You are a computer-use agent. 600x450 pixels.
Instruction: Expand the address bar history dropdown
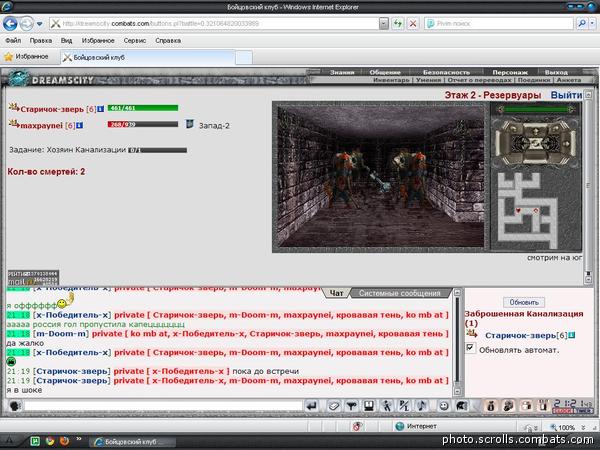coord(384,24)
